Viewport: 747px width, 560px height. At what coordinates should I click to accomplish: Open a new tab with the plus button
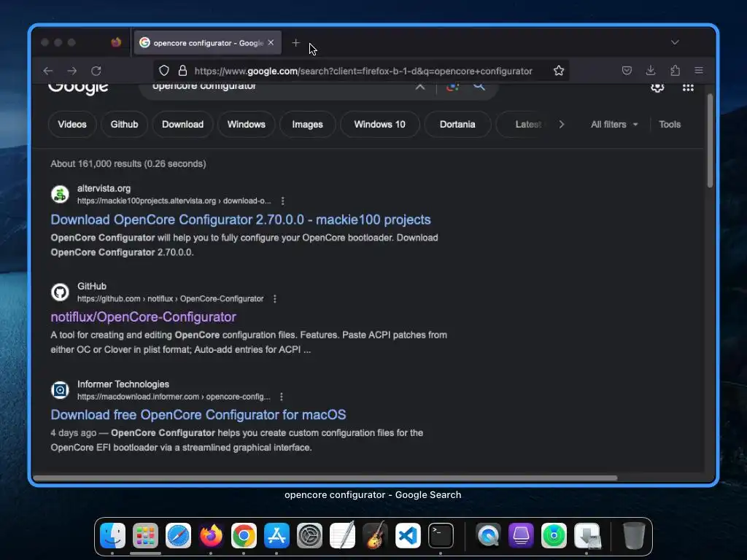[x=296, y=43]
